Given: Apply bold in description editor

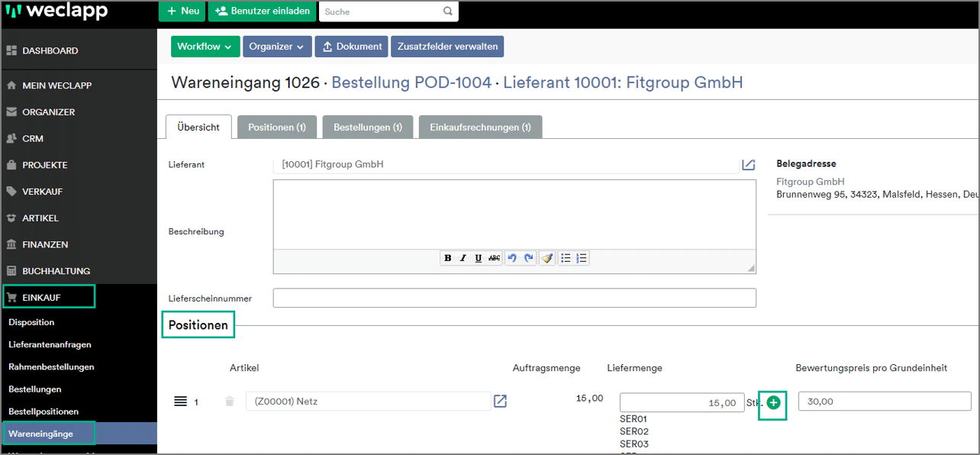Looking at the screenshot, I should (x=448, y=258).
